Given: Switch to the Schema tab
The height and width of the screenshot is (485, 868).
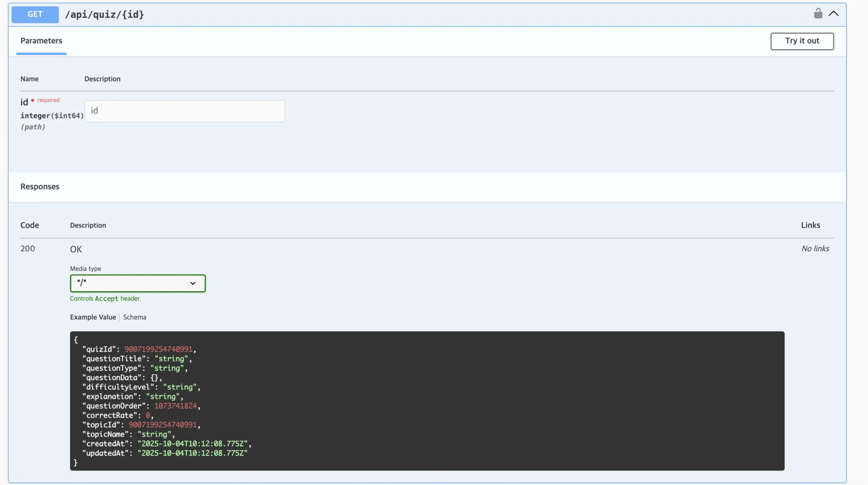Looking at the screenshot, I should pos(134,317).
